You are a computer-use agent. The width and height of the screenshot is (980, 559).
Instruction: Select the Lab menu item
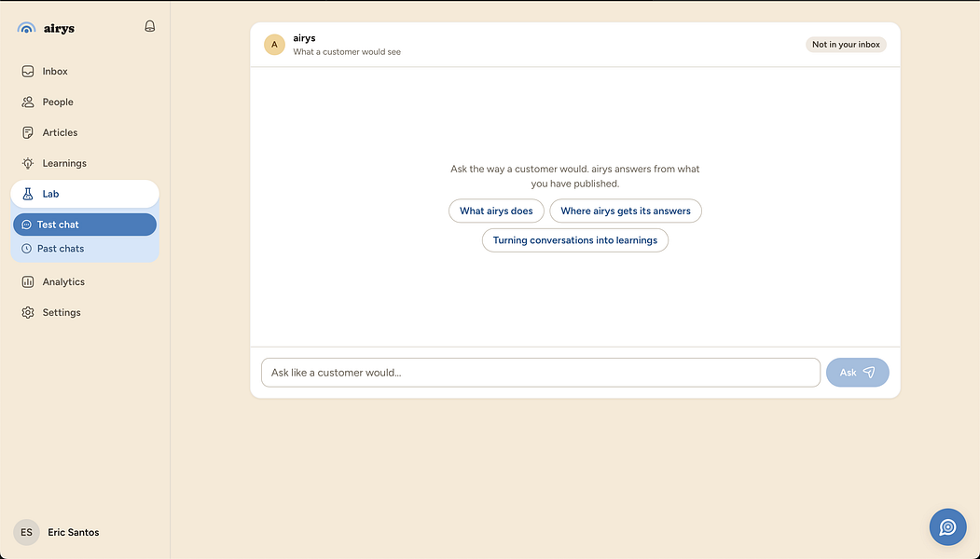point(85,194)
